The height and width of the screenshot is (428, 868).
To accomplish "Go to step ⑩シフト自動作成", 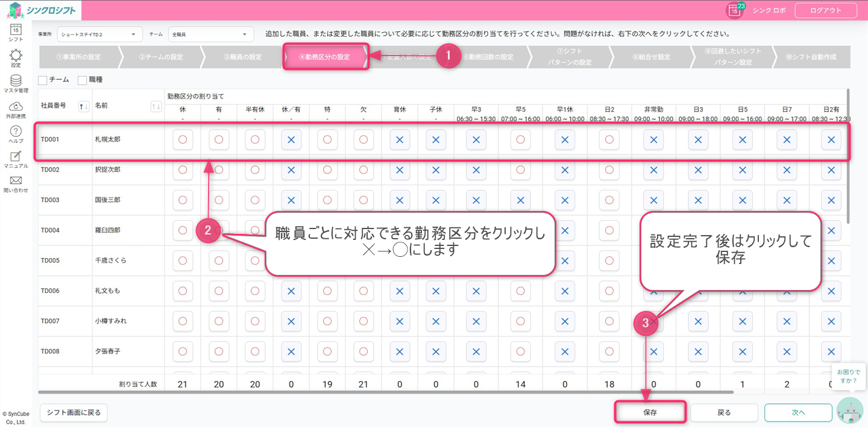I will point(811,57).
